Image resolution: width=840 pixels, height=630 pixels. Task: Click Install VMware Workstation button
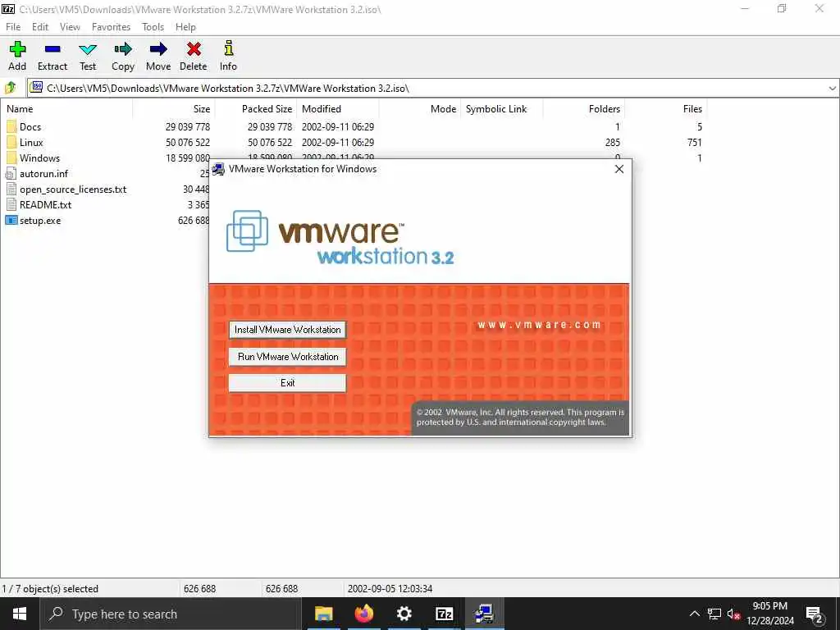(x=287, y=330)
